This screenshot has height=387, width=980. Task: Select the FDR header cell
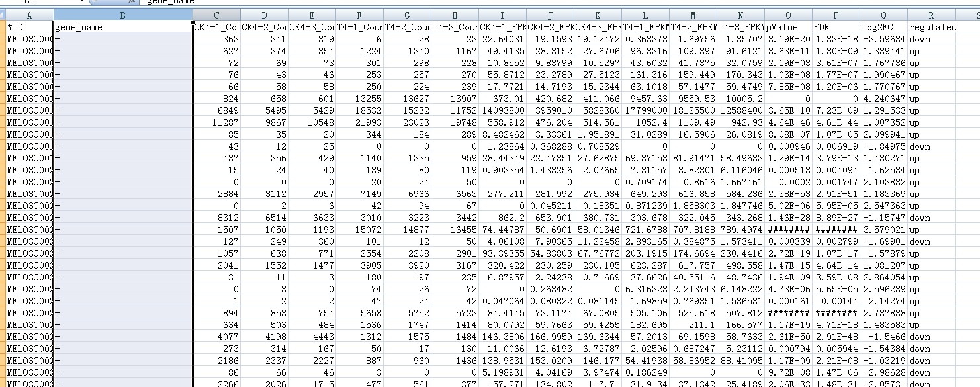(836, 27)
